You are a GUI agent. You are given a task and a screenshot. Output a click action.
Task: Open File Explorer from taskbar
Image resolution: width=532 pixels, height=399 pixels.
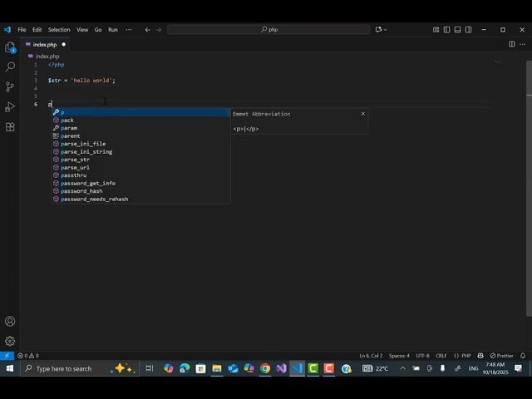pyautogui.click(x=217, y=368)
